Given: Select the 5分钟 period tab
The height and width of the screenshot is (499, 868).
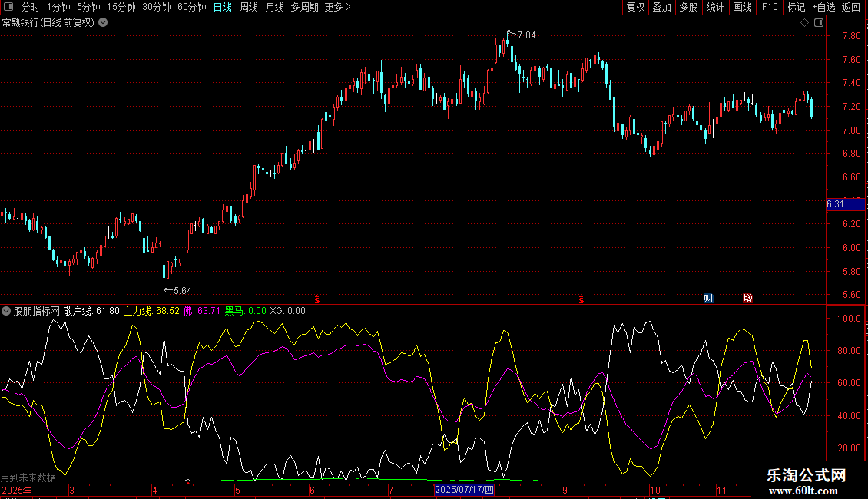Looking at the screenshot, I should [88, 7].
